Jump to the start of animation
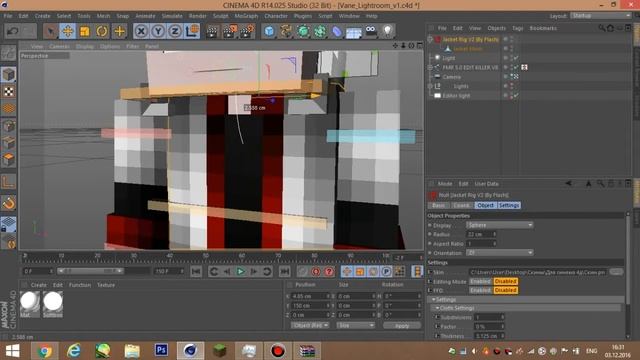The image size is (640, 360). pos(196,271)
